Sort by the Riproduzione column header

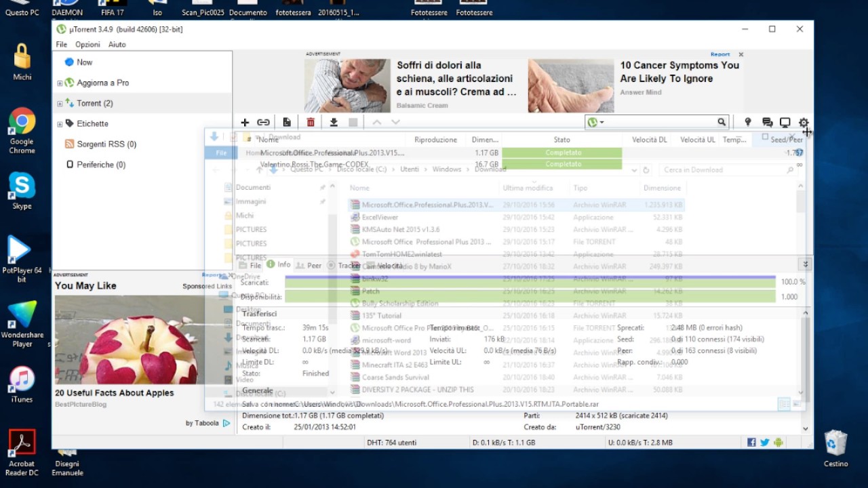point(435,140)
